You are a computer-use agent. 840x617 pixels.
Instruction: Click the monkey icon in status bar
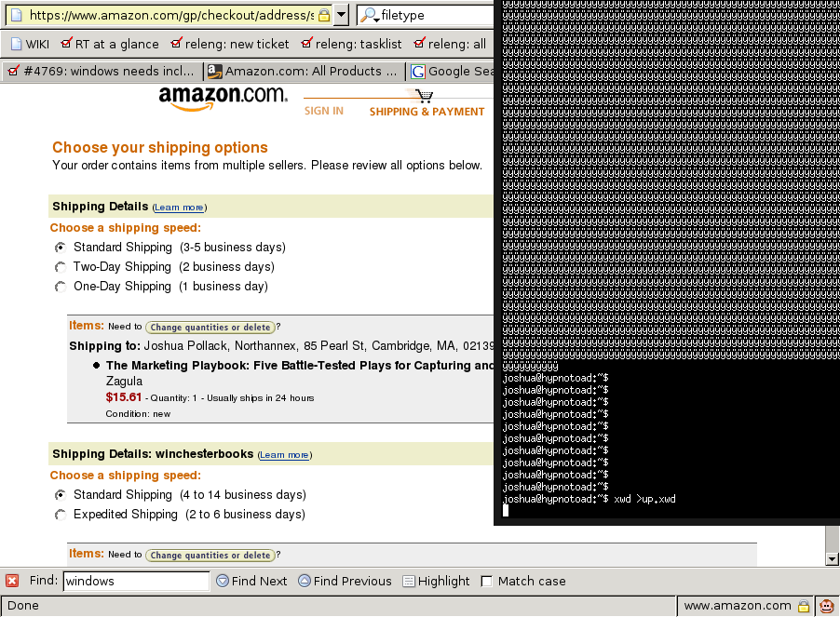click(x=826, y=606)
